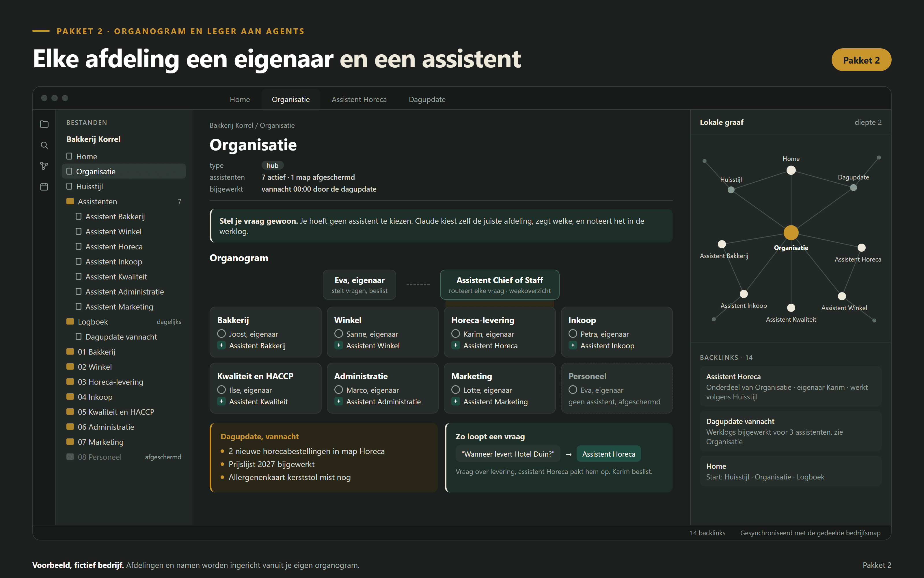Click plus icon beside Assistent Bakkerij card
Image resolution: width=924 pixels, height=578 pixels.
pos(221,345)
